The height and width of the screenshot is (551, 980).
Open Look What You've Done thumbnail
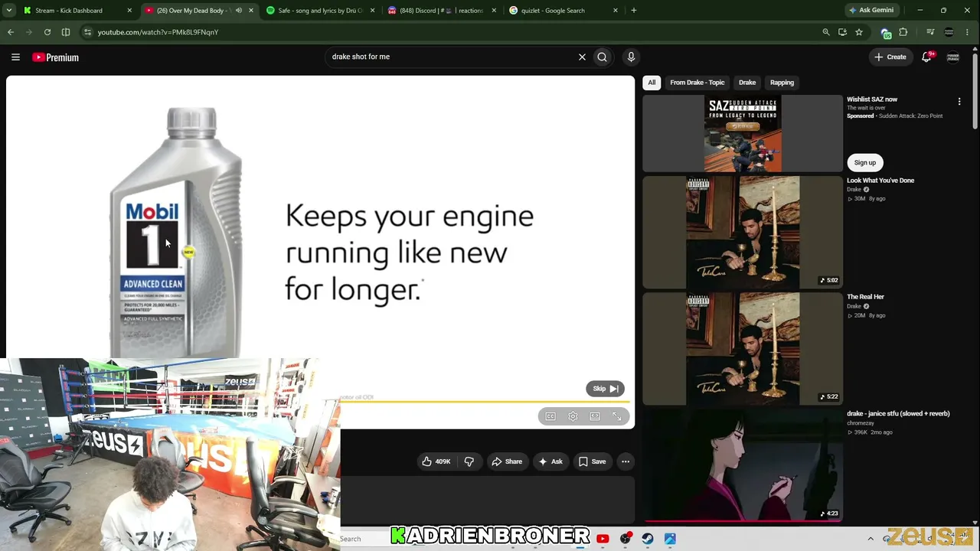pos(743,233)
